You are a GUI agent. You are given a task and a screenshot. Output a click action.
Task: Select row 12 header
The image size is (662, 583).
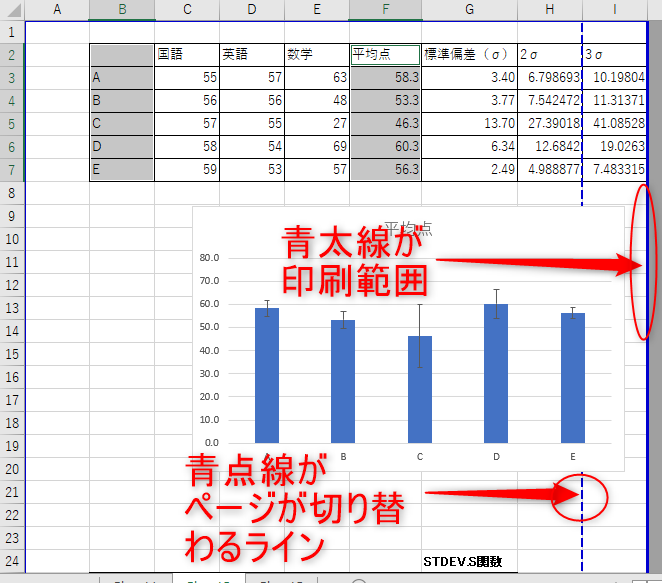click(x=12, y=285)
